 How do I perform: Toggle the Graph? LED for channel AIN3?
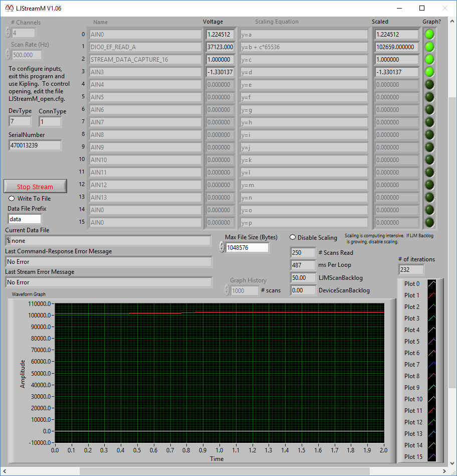429,72
